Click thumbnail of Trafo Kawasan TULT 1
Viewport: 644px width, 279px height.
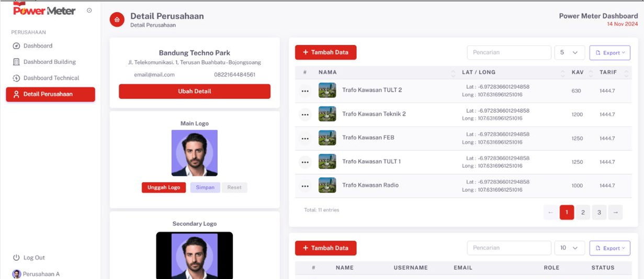[327, 162]
